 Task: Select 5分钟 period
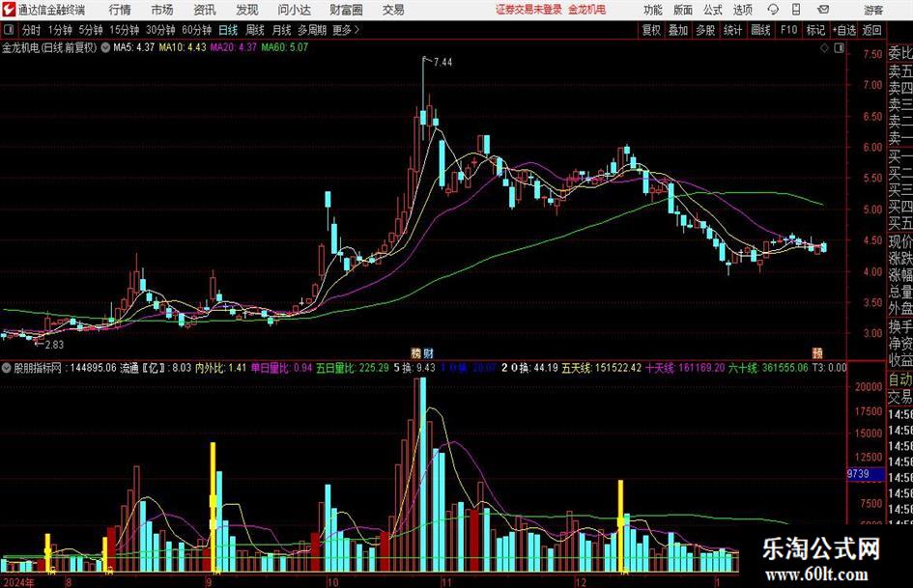90,30
